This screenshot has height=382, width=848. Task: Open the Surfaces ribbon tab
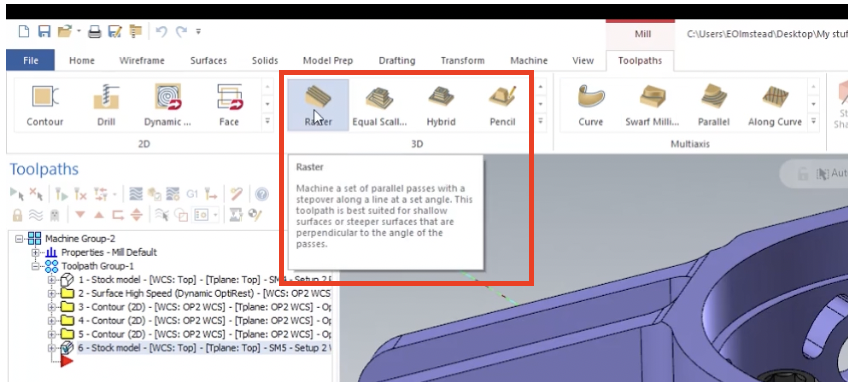pos(208,61)
